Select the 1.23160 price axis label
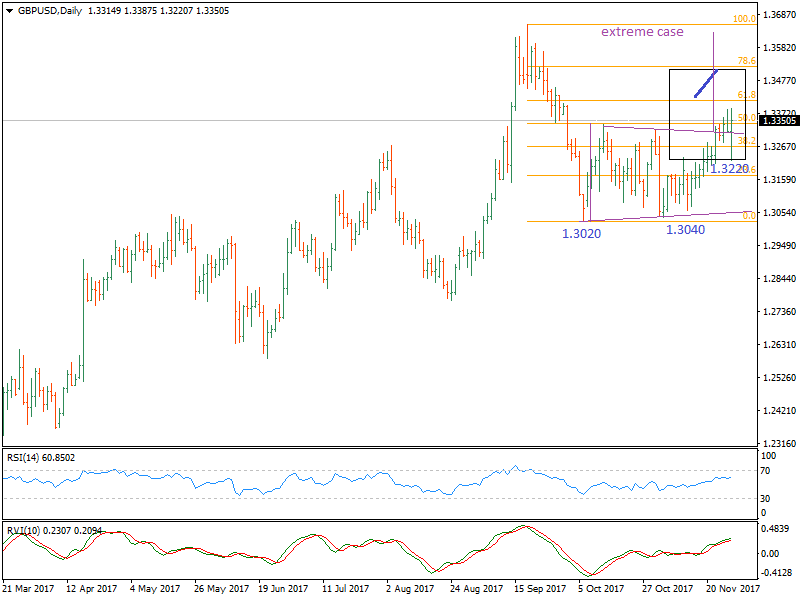The height and width of the screenshot is (600, 800). 778,443
